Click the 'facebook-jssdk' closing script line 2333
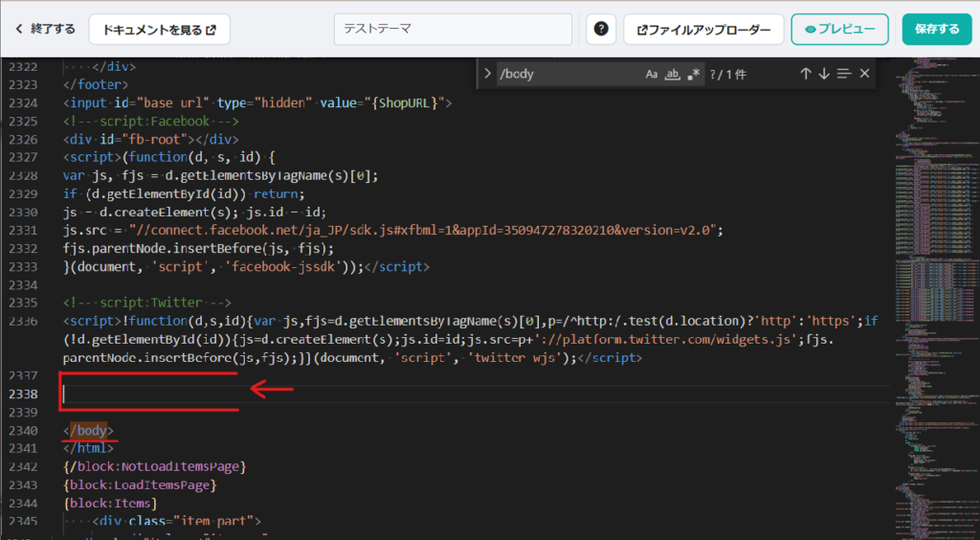The height and width of the screenshot is (540, 980). [246, 266]
